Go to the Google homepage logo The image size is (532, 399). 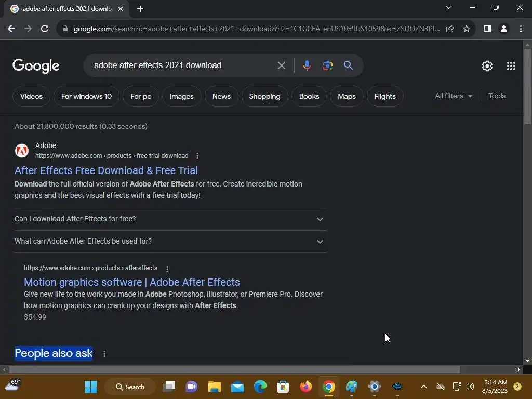coord(36,66)
